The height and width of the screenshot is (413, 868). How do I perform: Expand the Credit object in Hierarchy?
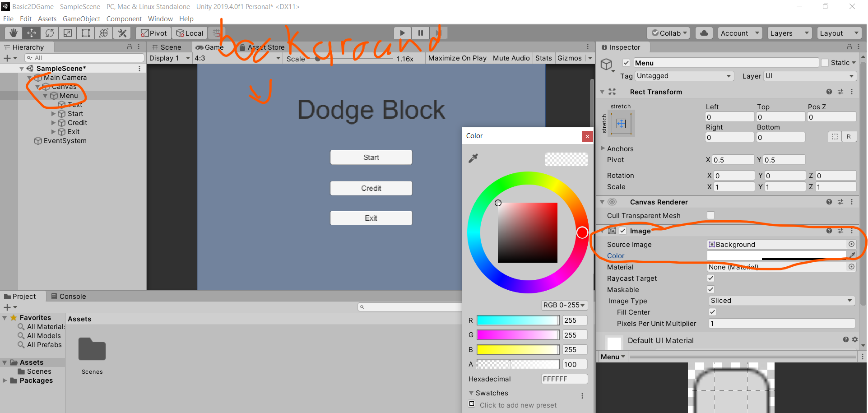(x=54, y=122)
